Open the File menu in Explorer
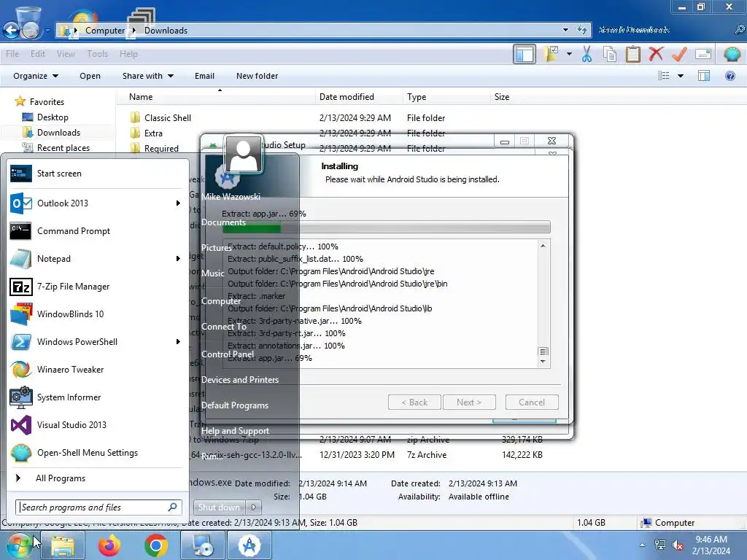 pyautogui.click(x=12, y=54)
